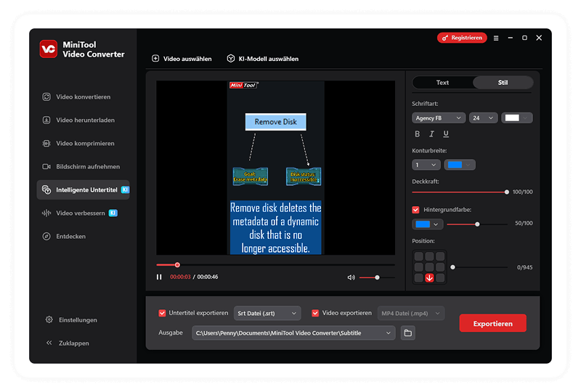Screen dimensions: 581x392
Task: Switch to the Stil tab
Action: pos(503,83)
